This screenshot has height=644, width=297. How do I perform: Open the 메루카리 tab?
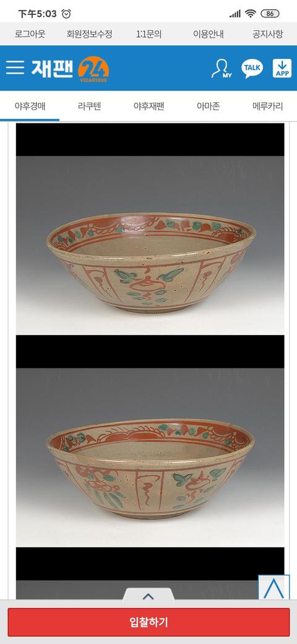267,107
